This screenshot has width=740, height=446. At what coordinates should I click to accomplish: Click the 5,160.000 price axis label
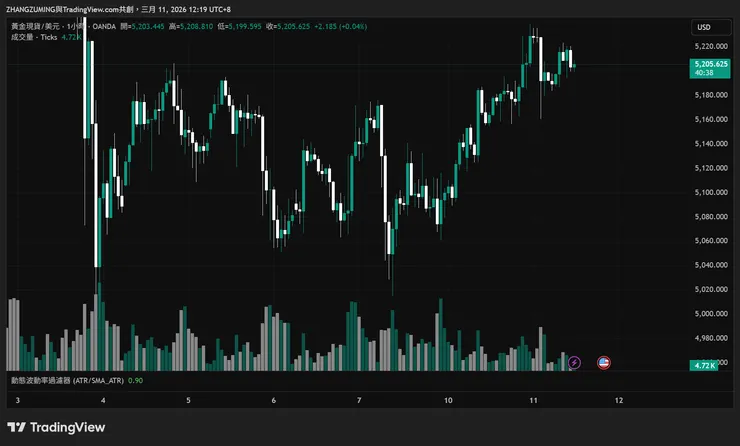711,119
